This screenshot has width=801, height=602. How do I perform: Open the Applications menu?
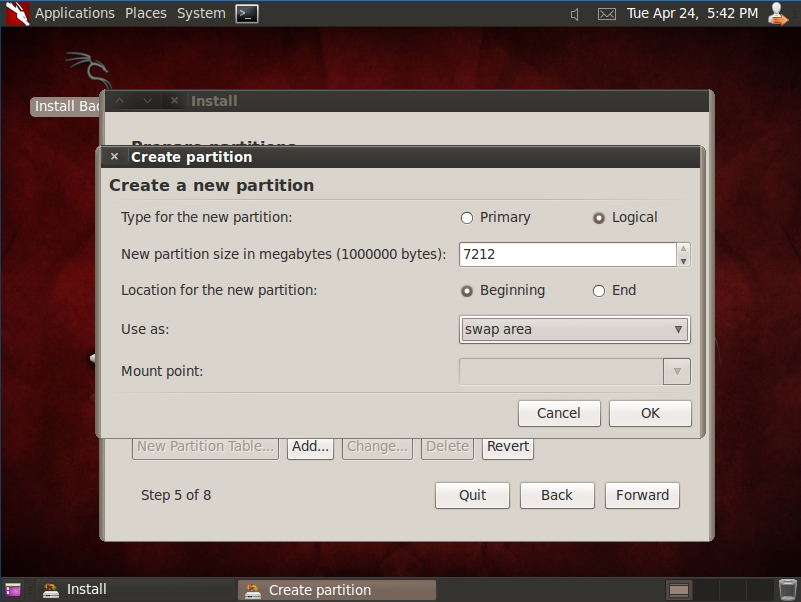click(75, 13)
